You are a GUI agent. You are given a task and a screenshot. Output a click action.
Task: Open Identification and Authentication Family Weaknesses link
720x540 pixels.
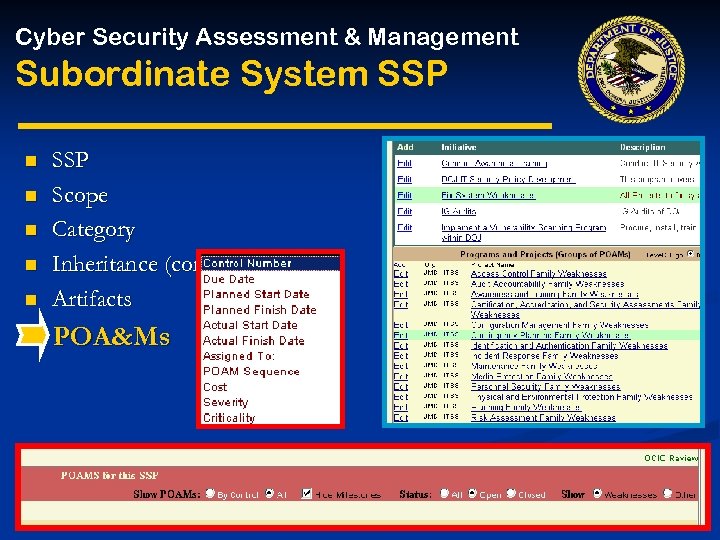[569, 345]
